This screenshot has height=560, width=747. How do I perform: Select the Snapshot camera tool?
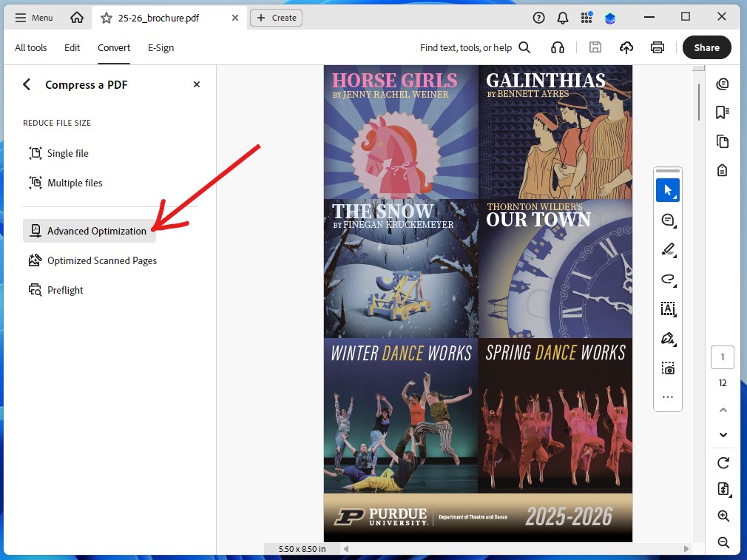pyautogui.click(x=668, y=368)
